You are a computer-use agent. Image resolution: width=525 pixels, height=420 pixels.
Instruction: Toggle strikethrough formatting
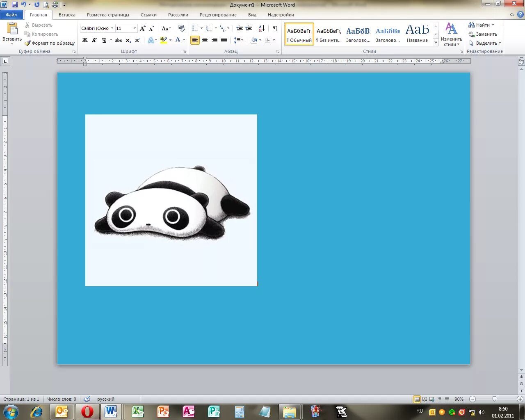point(119,40)
